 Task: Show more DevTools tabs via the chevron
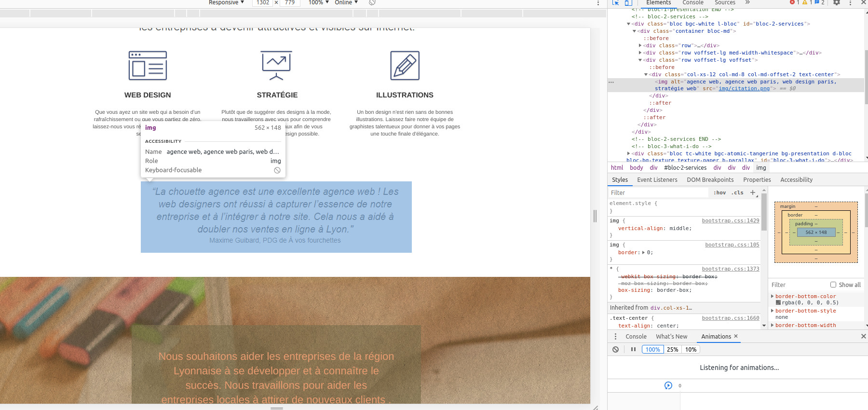747,2
